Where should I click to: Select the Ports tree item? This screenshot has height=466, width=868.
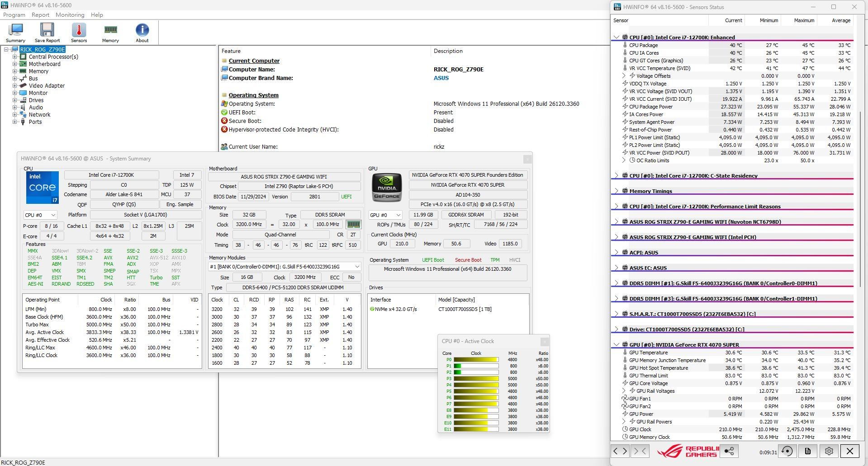point(35,122)
